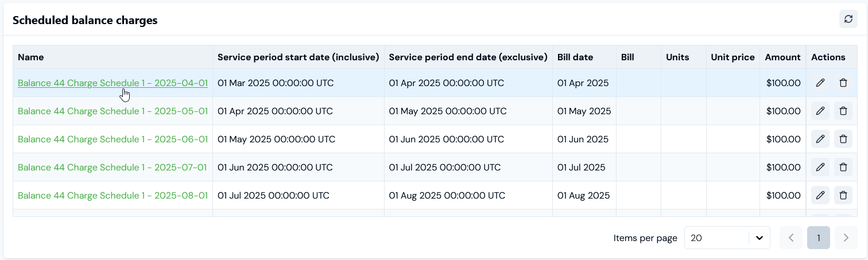Go to the next page

pos(846,238)
